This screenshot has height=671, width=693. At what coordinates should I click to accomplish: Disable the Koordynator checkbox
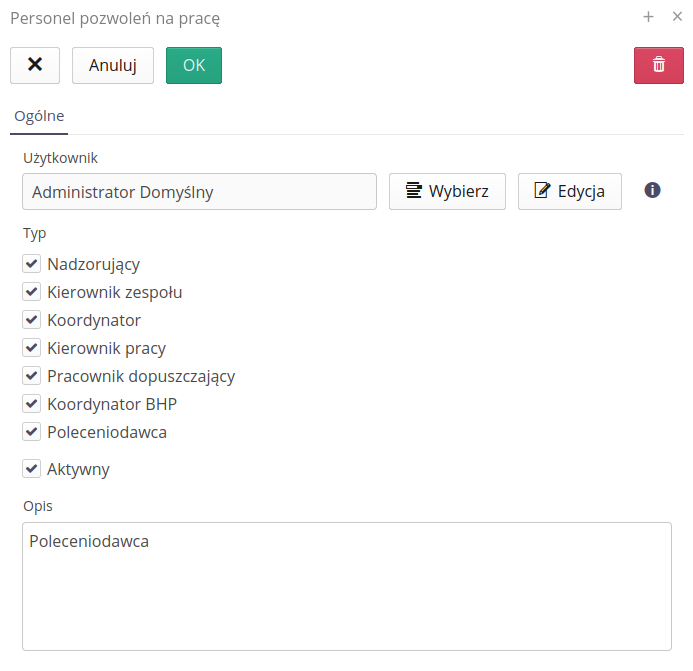(x=32, y=320)
